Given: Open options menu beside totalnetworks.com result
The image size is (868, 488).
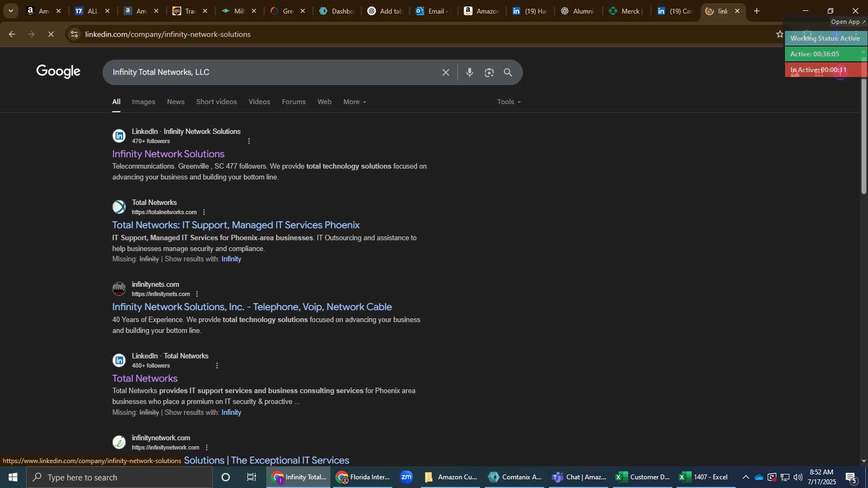Looking at the screenshot, I should 204,212.
